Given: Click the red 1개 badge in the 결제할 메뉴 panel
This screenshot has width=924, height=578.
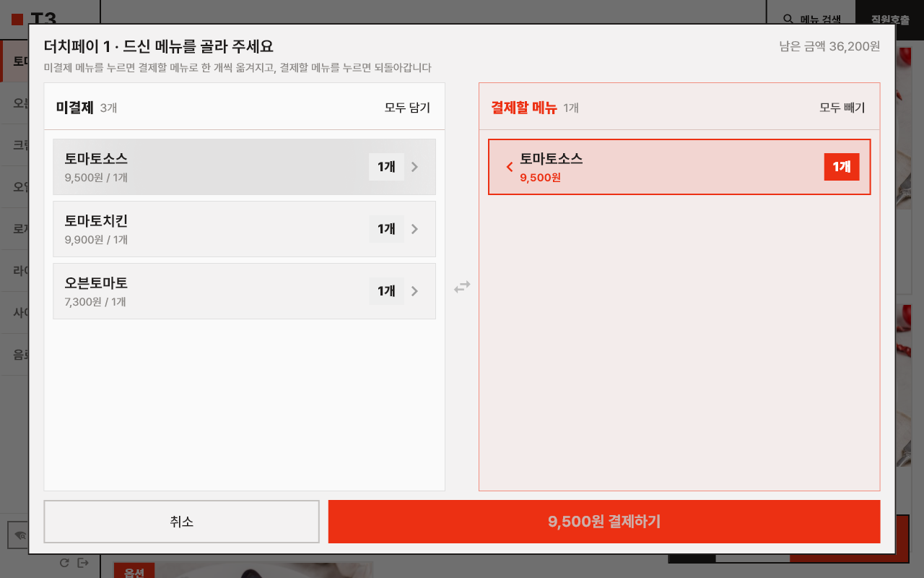Looking at the screenshot, I should coord(842,167).
